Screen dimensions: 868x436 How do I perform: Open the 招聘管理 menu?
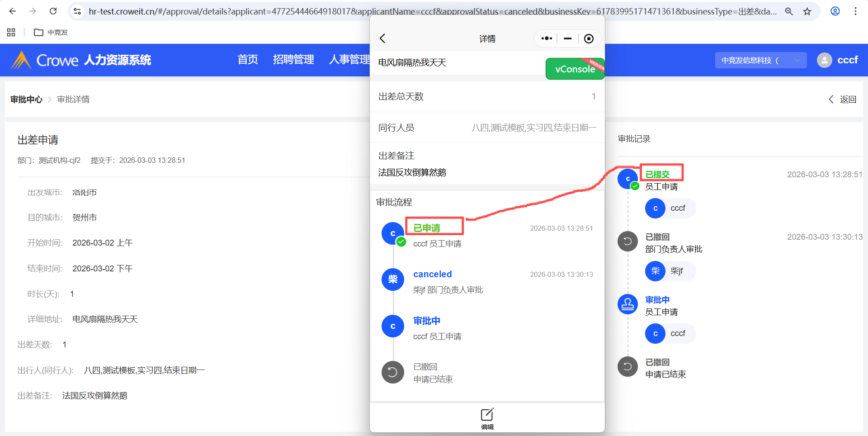(x=293, y=60)
